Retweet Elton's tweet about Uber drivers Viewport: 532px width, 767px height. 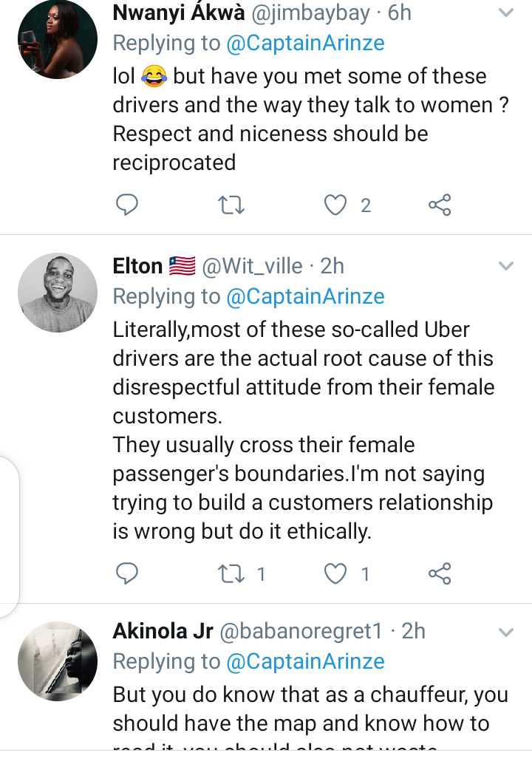pos(231,574)
